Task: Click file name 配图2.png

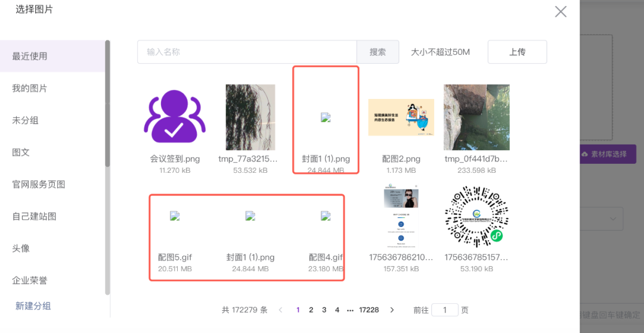Action: (401, 159)
